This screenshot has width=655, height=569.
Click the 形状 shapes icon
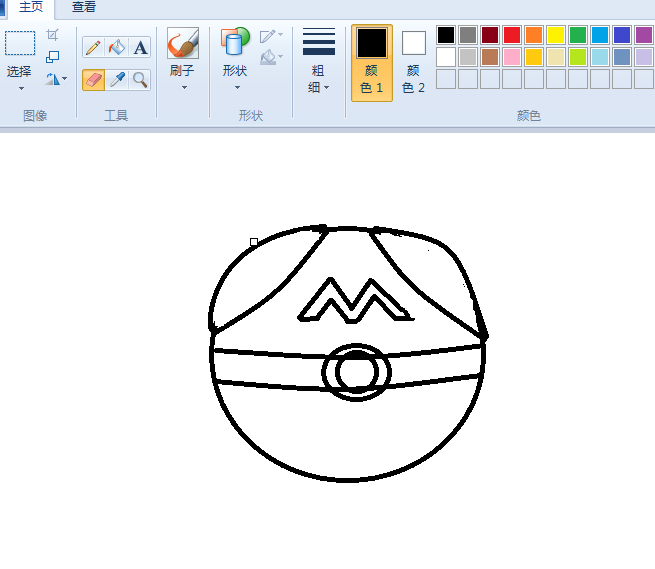[235, 42]
